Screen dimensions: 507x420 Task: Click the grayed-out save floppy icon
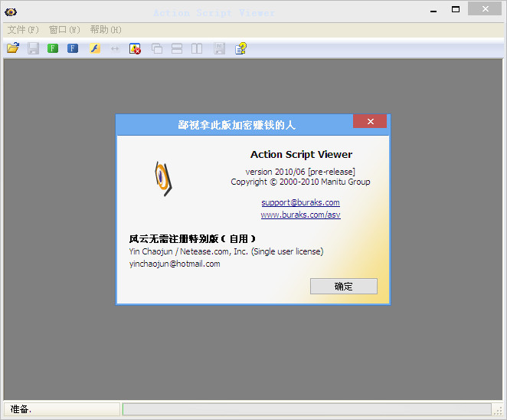pyautogui.click(x=33, y=48)
